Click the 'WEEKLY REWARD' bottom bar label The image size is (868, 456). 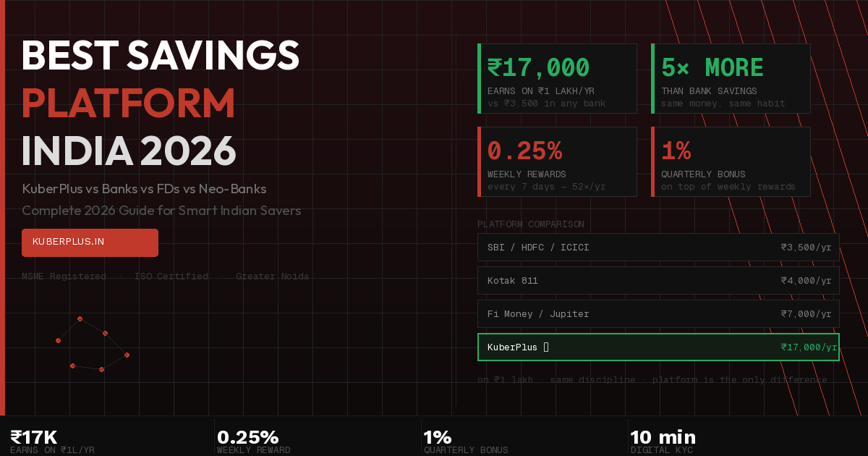coord(253,450)
